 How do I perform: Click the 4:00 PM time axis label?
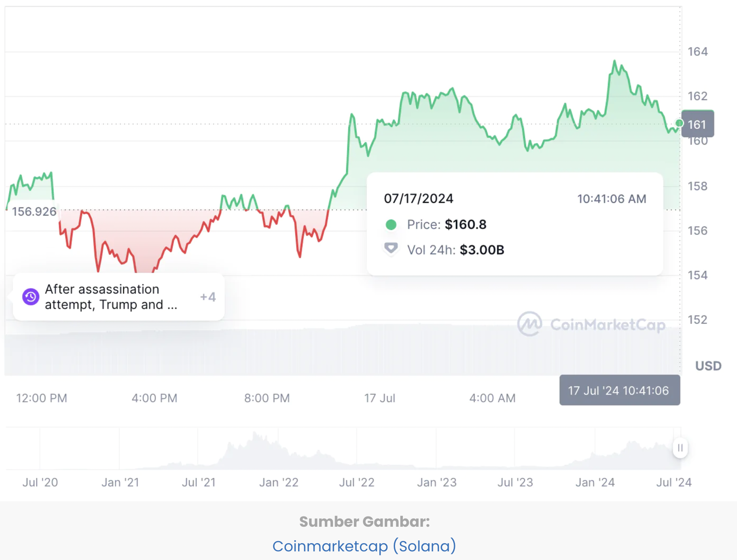pos(154,398)
